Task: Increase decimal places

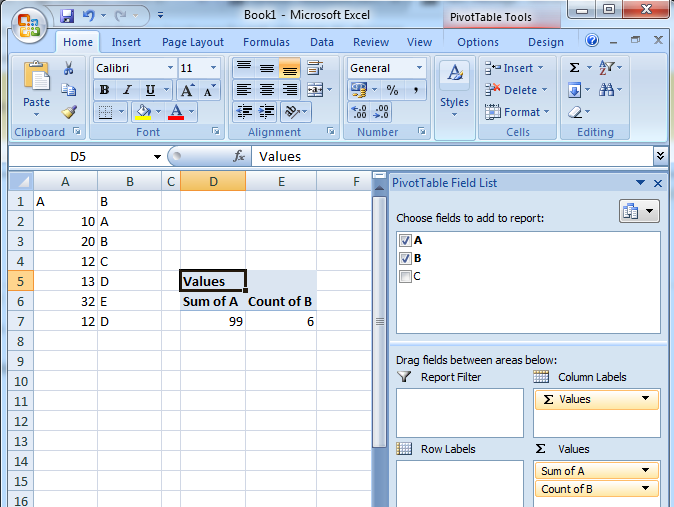Action: pos(359,112)
